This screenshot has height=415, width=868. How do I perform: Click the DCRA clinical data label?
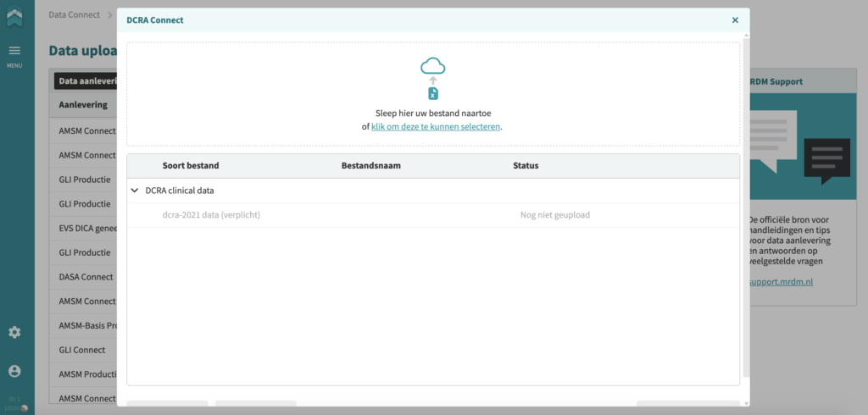click(180, 191)
